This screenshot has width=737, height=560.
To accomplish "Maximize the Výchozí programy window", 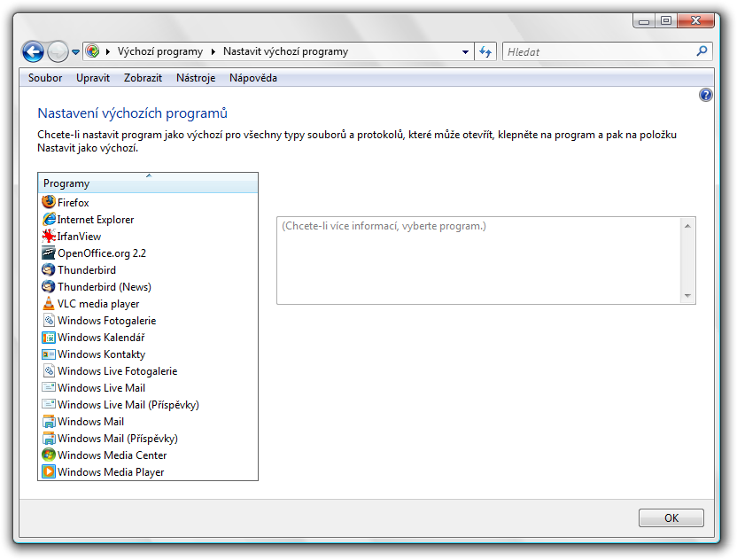I will point(665,20).
